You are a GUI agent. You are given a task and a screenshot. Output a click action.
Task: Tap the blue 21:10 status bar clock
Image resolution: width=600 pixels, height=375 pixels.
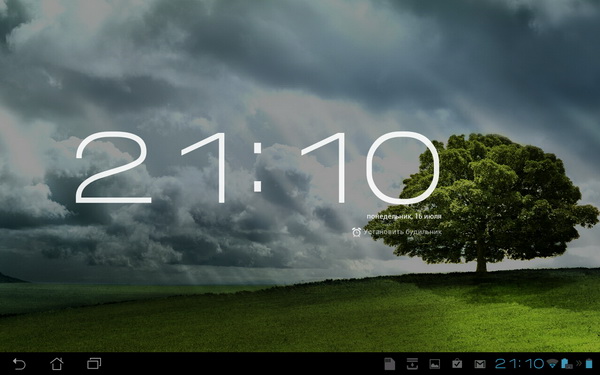[x=519, y=364]
